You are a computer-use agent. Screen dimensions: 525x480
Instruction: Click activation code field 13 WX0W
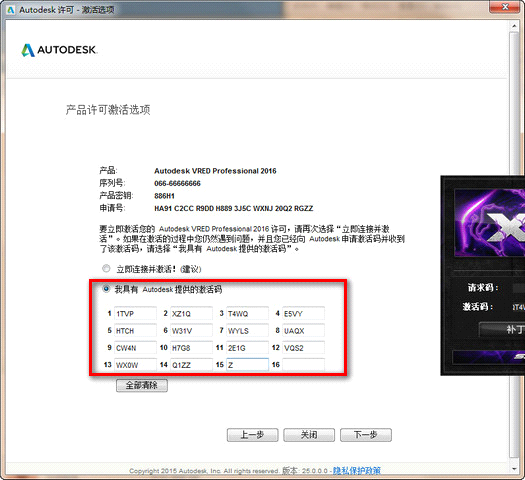point(135,365)
